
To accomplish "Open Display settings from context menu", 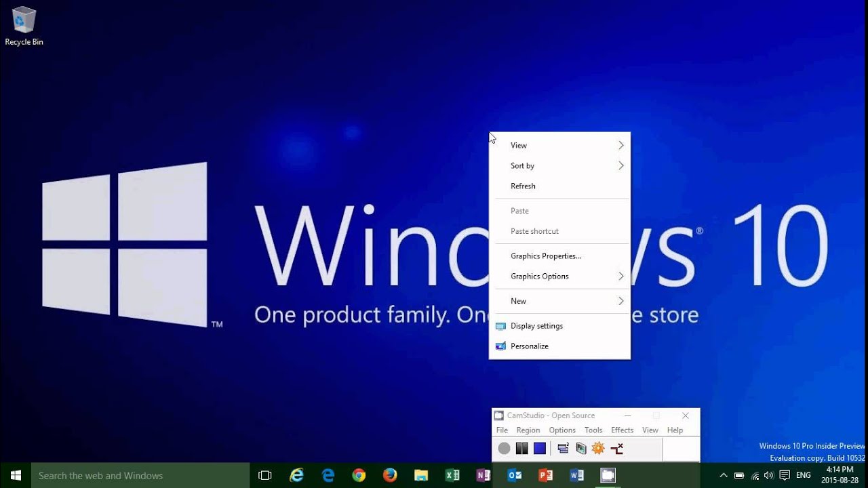I will (559, 325).
